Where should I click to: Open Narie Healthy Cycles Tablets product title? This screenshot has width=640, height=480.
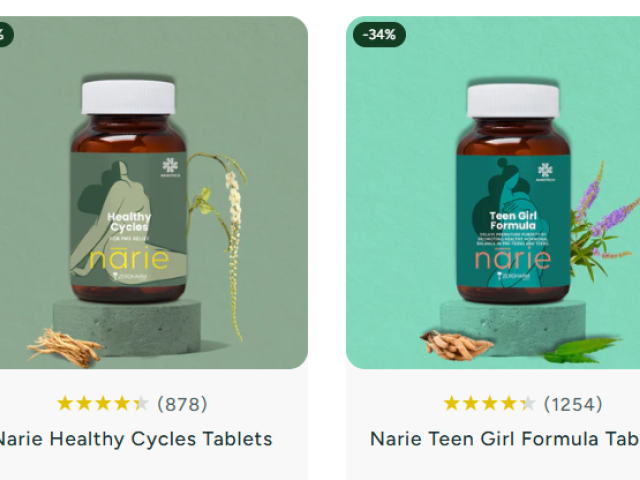click(x=134, y=439)
